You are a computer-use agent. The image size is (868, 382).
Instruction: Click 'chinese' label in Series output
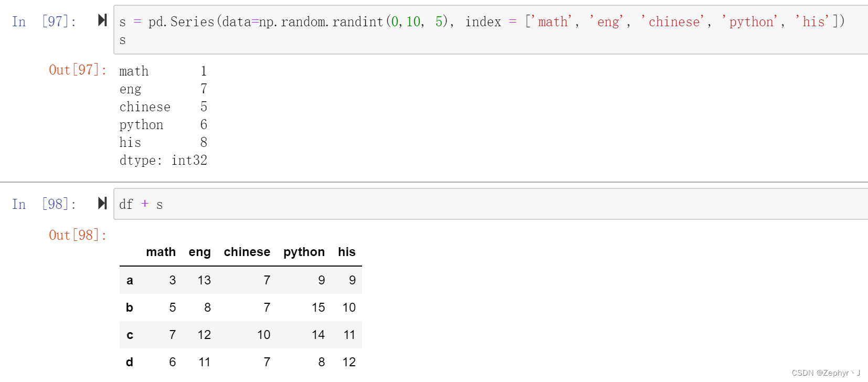[x=145, y=107]
